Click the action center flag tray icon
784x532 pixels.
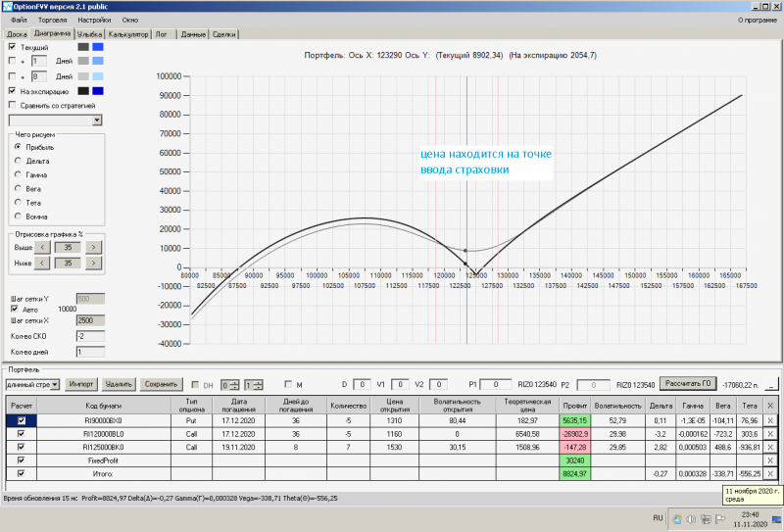coord(720,519)
